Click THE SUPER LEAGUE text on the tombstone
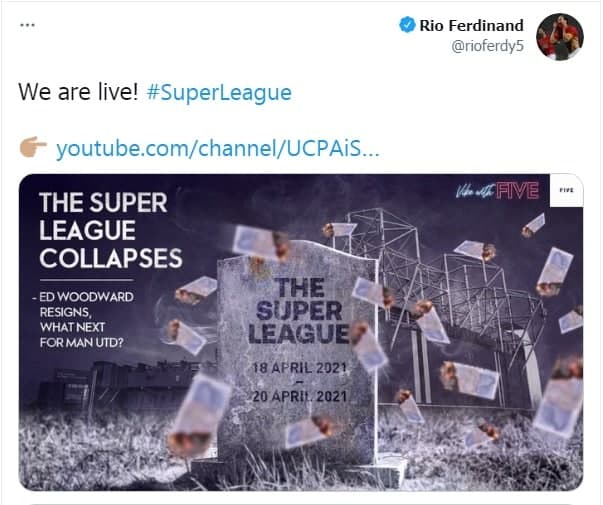The height and width of the screenshot is (505, 603). [299, 311]
